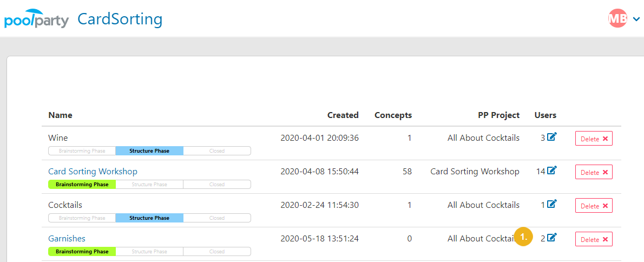The height and width of the screenshot is (262, 644).
Task: Click the yellow step 1 marker
Action: pyautogui.click(x=523, y=237)
